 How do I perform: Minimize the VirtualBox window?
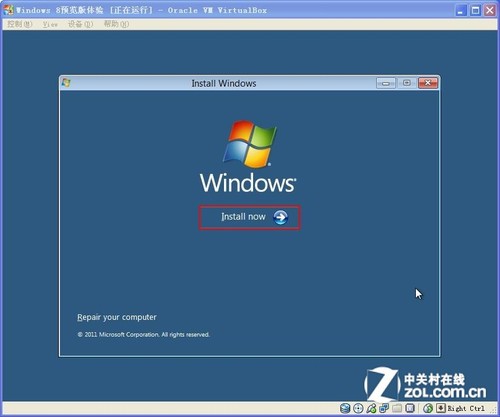tap(461, 10)
